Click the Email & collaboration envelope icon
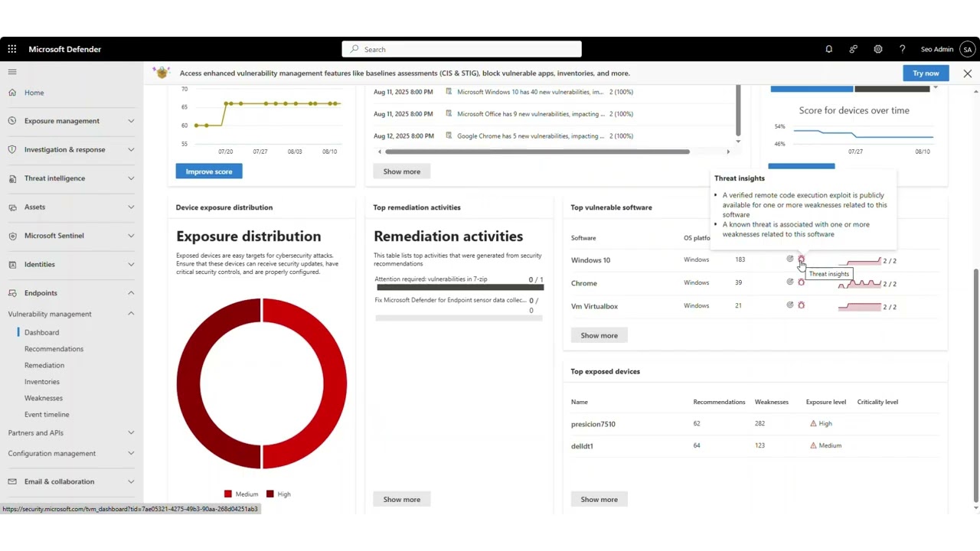 point(12,481)
